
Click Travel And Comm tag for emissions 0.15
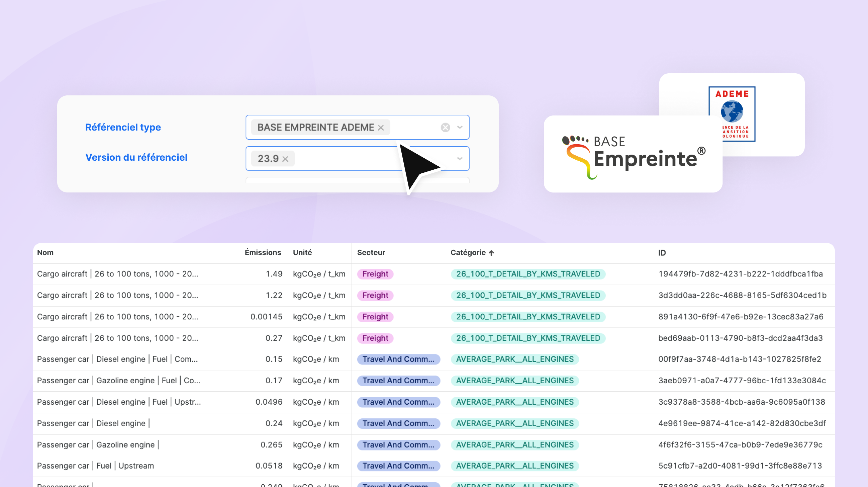(x=399, y=359)
